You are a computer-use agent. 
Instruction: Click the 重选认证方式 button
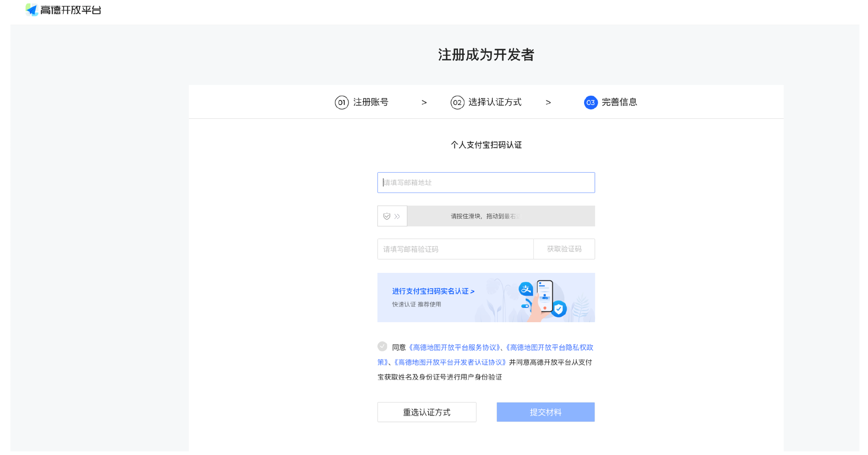(427, 412)
